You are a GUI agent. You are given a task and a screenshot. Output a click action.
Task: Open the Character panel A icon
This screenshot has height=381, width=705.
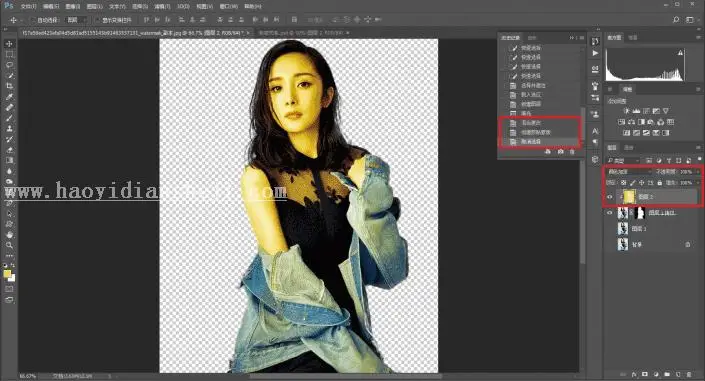595,131
